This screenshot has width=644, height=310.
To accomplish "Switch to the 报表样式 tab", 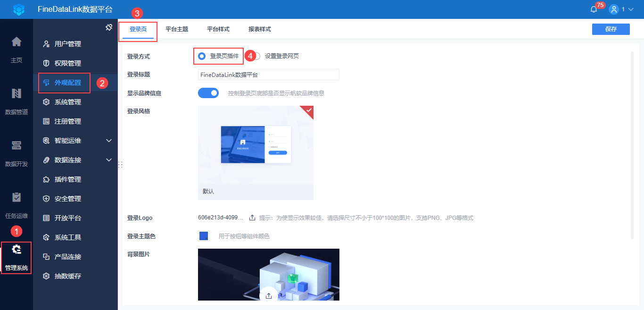I will point(260,29).
